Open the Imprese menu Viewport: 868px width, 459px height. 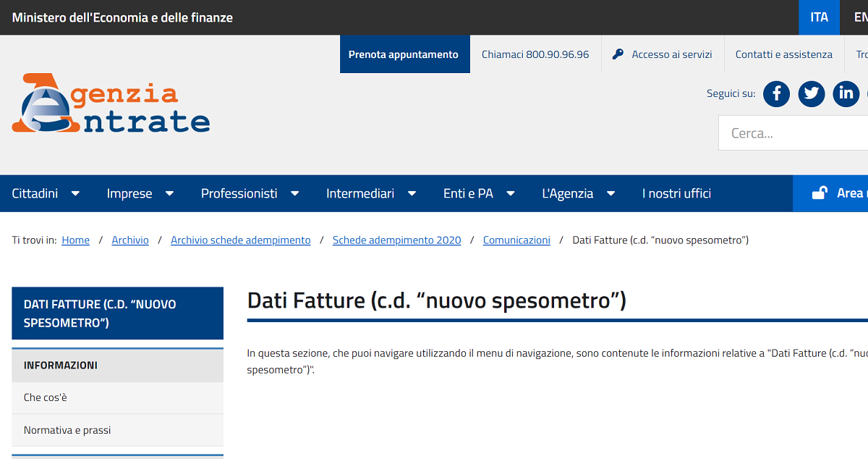129,193
